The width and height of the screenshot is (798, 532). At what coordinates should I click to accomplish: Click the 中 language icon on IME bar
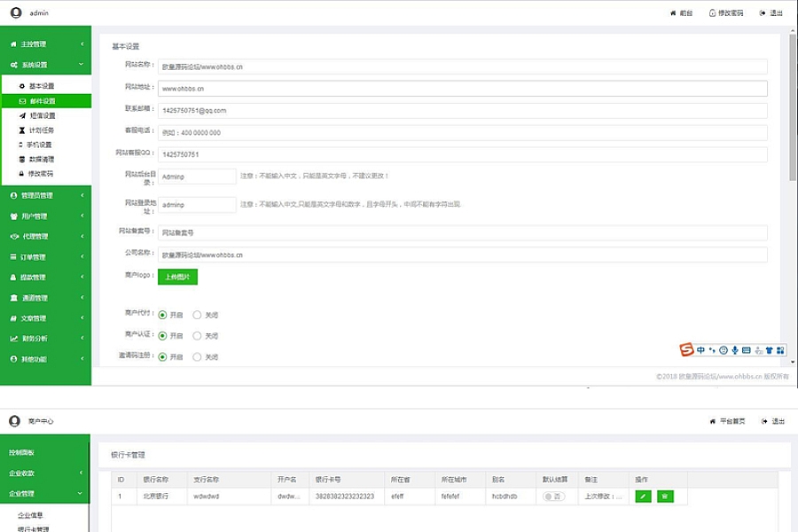tap(700, 350)
